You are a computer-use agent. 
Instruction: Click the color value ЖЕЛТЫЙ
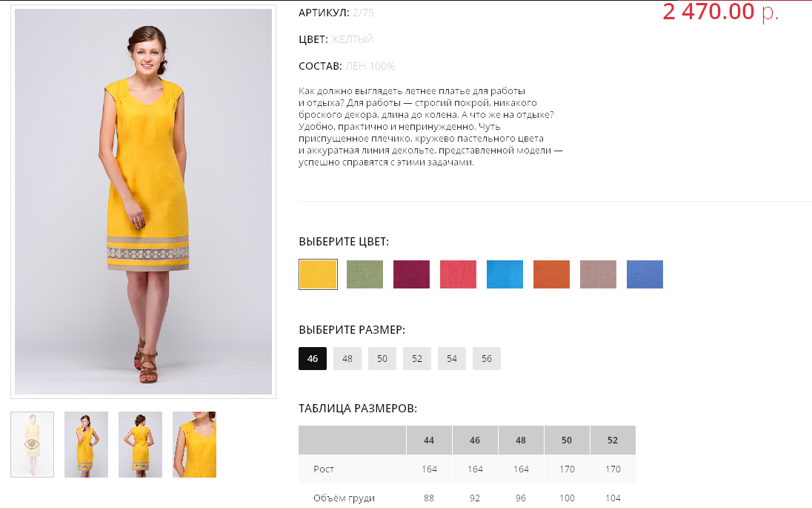[352, 39]
